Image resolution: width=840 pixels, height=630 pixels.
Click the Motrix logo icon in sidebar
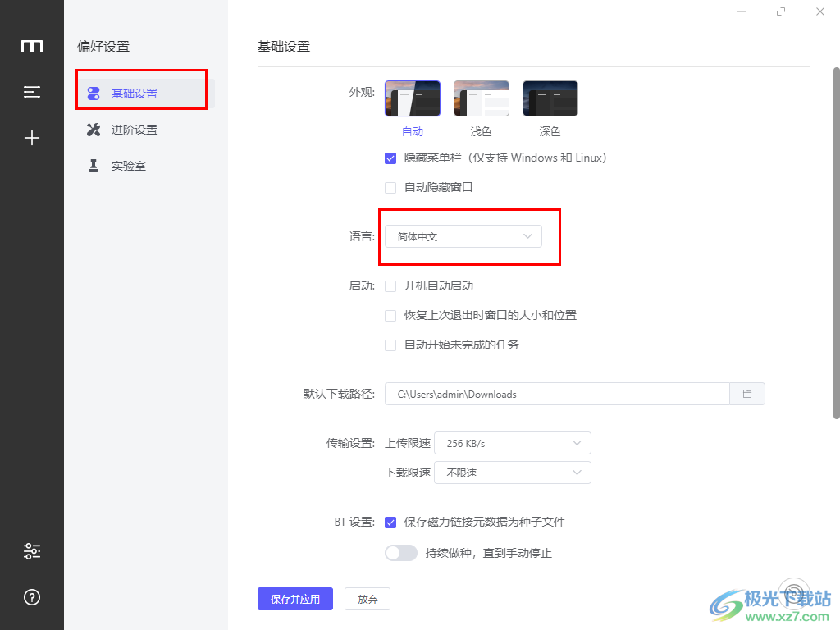click(32, 46)
